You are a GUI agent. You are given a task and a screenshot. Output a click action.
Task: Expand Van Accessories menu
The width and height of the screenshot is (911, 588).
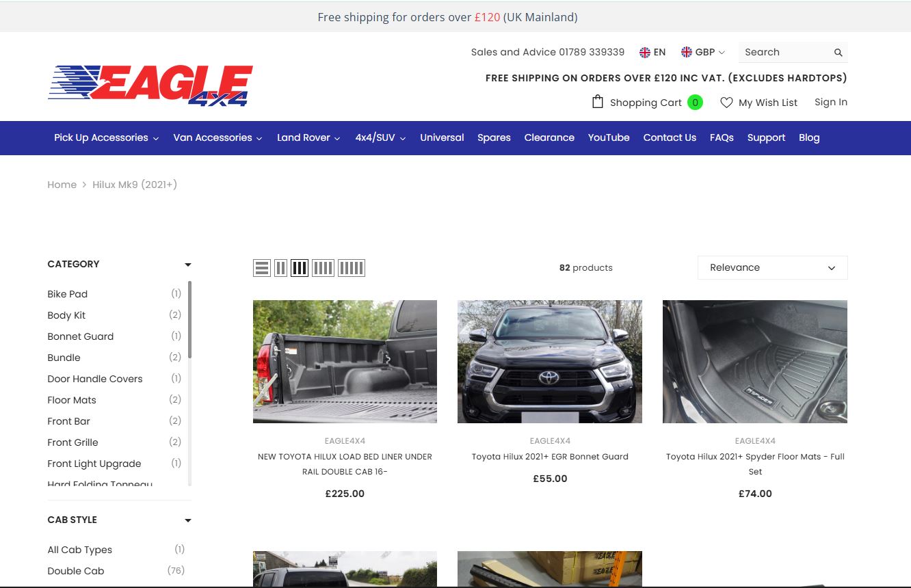(217, 138)
